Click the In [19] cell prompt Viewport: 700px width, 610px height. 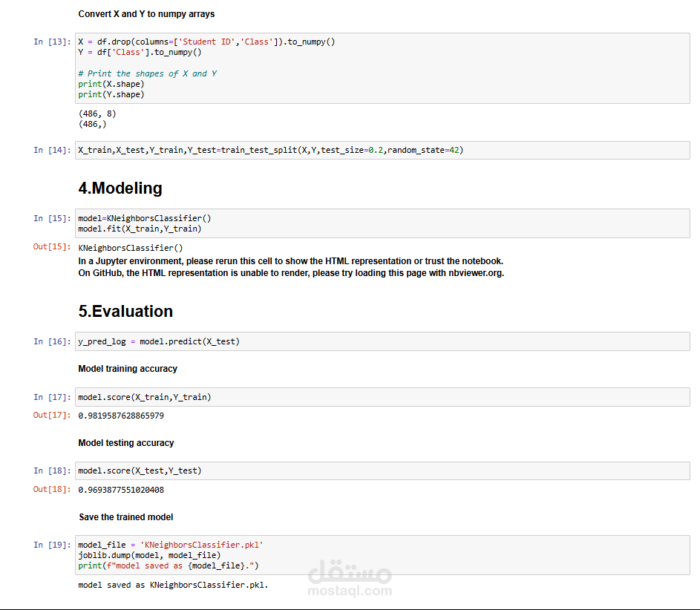(52, 545)
